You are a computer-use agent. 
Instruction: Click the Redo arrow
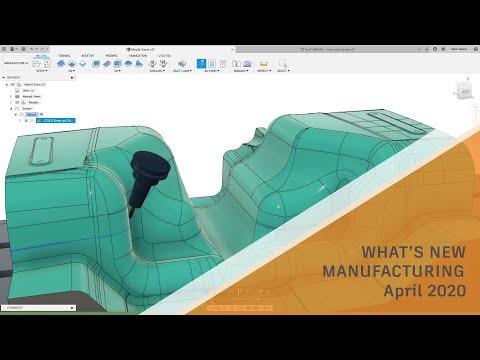click(43, 49)
